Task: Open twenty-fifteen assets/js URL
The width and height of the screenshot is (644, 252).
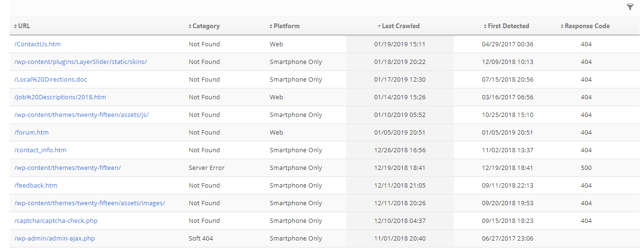Action: pyautogui.click(x=82, y=115)
